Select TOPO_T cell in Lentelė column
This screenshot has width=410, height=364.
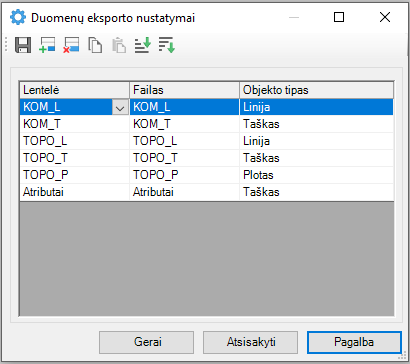[74, 158]
